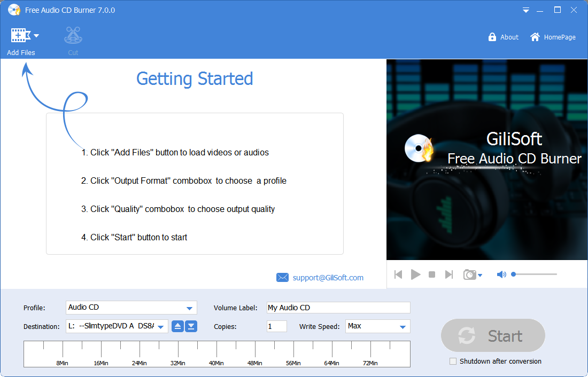Click the envelope mail icon
This screenshot has height=377, width=588.
coord(282,277)
